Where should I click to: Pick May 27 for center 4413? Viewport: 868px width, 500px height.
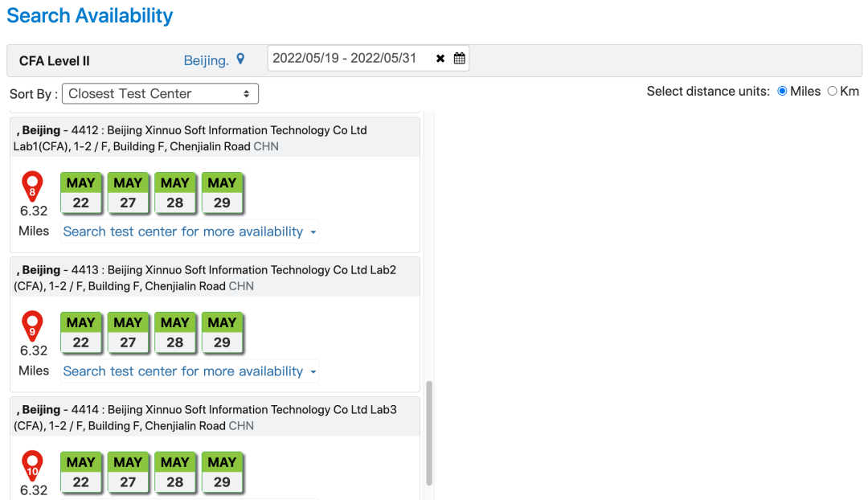click(128, 333)
